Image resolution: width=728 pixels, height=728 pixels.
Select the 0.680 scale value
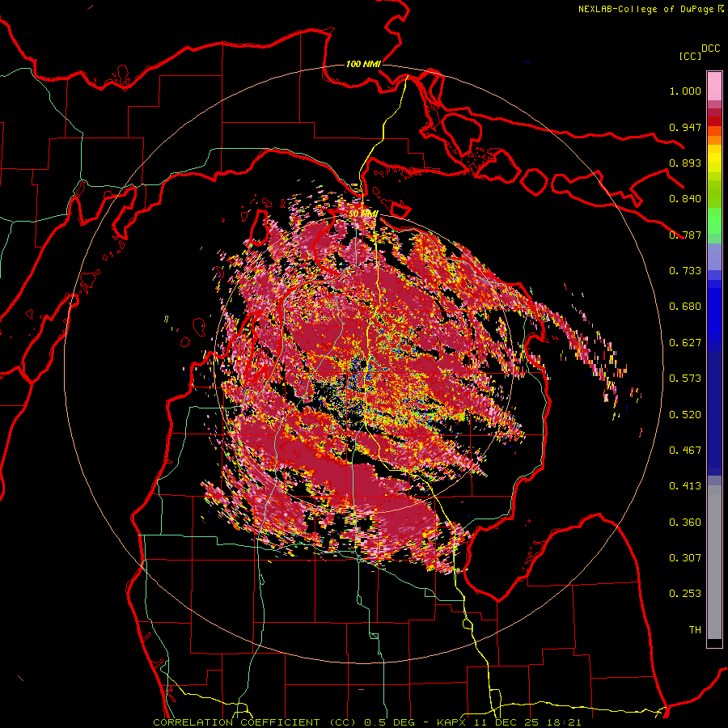(x=685, y=307)
